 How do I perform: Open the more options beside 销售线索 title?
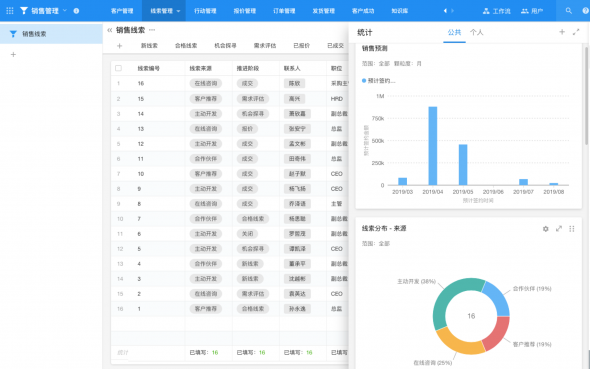[152, 30]
